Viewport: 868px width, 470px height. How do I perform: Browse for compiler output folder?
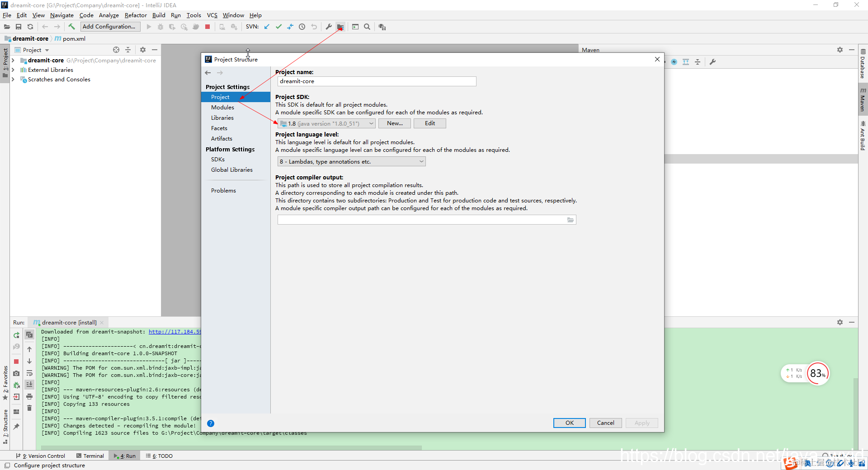coord(571,220)
